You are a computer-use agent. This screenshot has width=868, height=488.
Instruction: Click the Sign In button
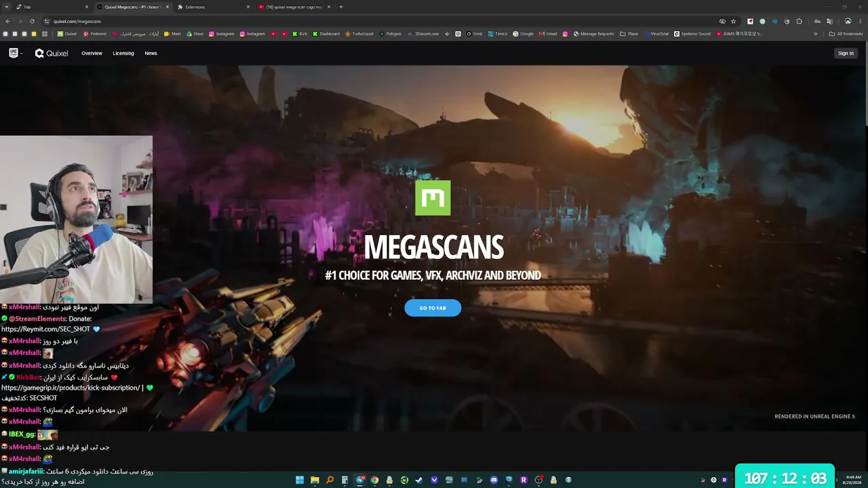point(846,54)
